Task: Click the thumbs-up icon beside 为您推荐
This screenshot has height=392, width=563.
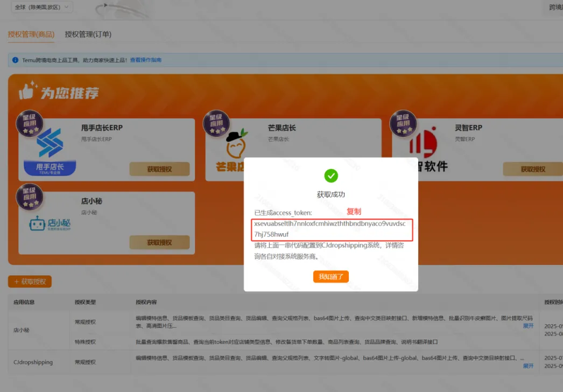Action: pyautogui.click(x=27, y=91)
